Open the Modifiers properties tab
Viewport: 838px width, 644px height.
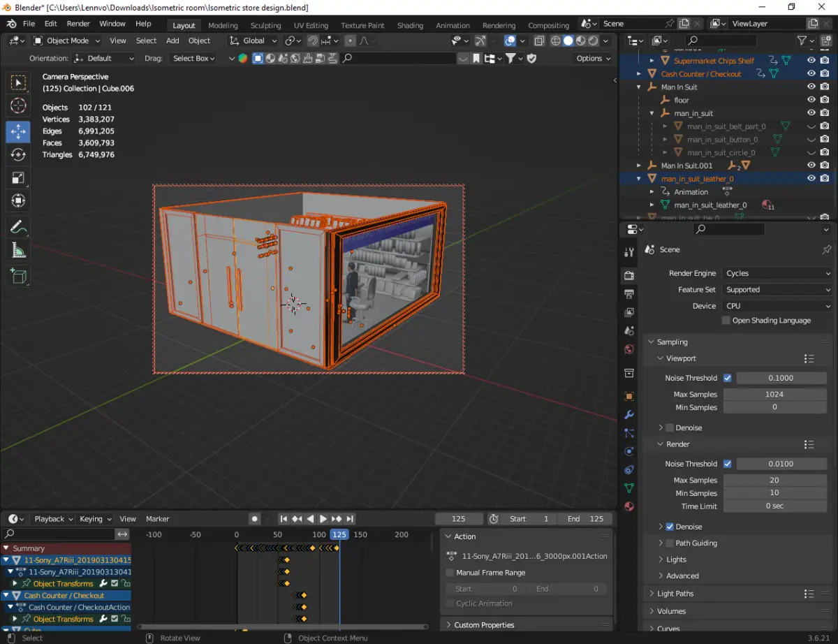point(629,415)
